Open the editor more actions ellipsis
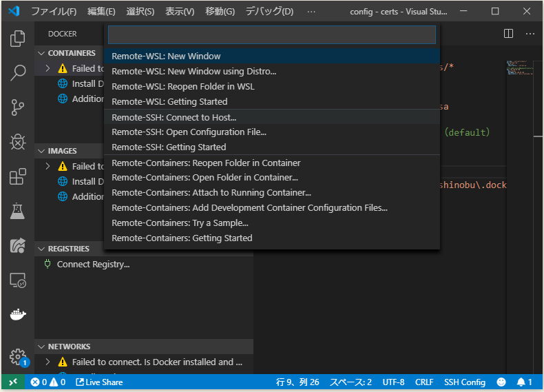The image size is (544, 392). click(x=530, y=34)
